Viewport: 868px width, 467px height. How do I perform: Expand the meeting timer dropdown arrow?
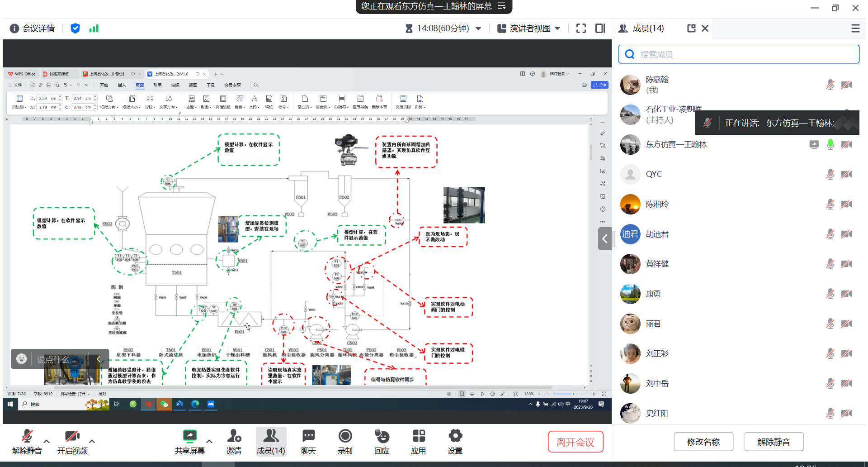[478, 29]
